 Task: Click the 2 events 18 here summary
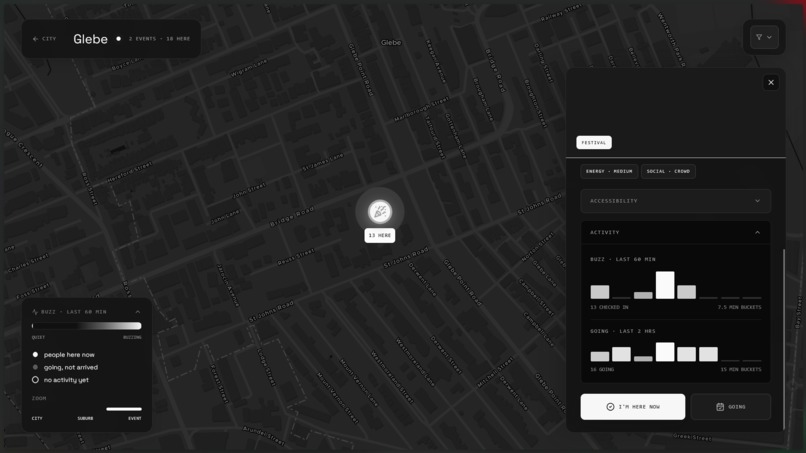pyautogui.click(x=159, y=39)
